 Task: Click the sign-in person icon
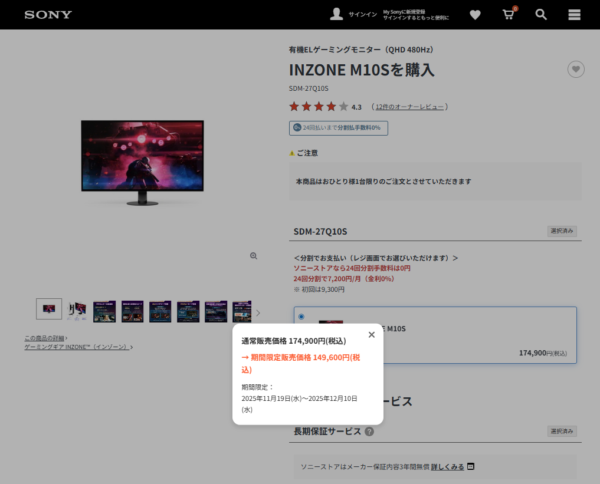[x=337, y=15]
